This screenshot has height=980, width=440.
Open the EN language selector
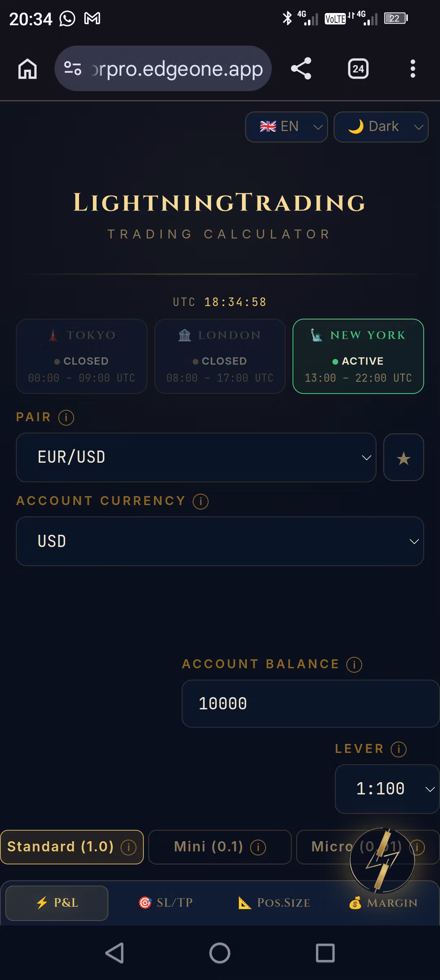point(286,127)
